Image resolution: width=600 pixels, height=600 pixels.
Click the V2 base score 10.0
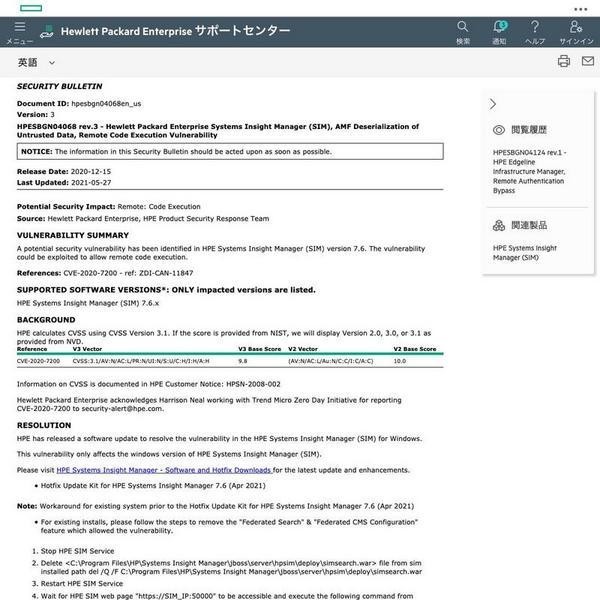coord(399,361)
